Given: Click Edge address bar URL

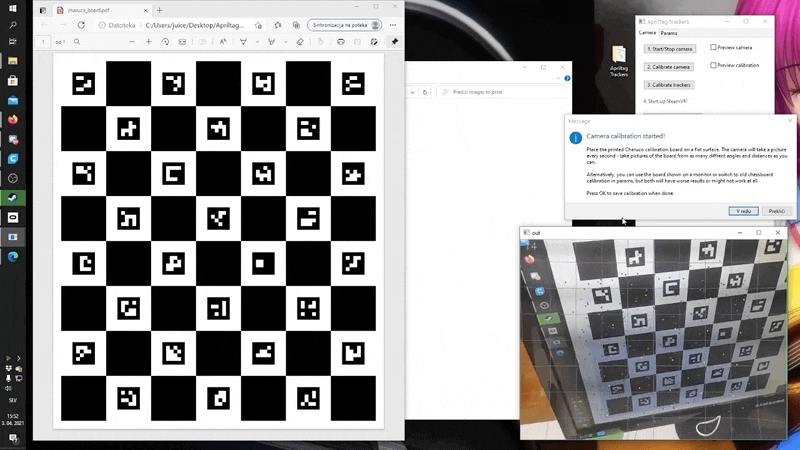Looking at the screenshot, I should point(194,25).
